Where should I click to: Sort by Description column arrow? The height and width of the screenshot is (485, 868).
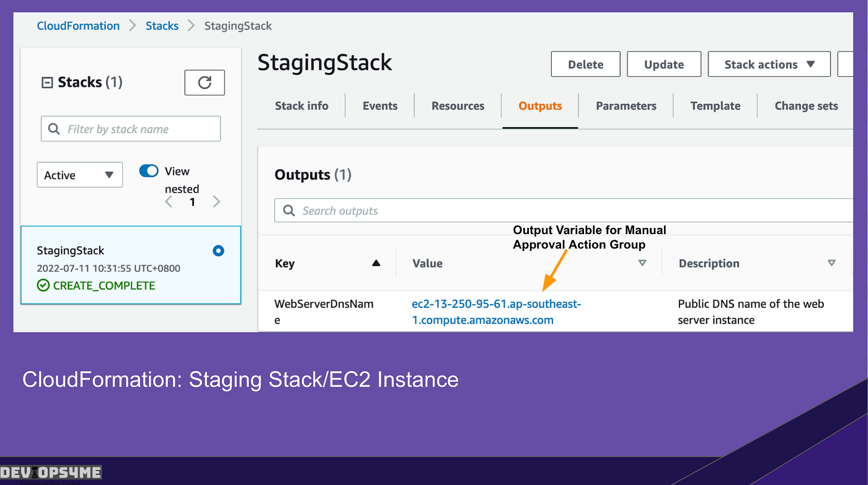point(831,263)
